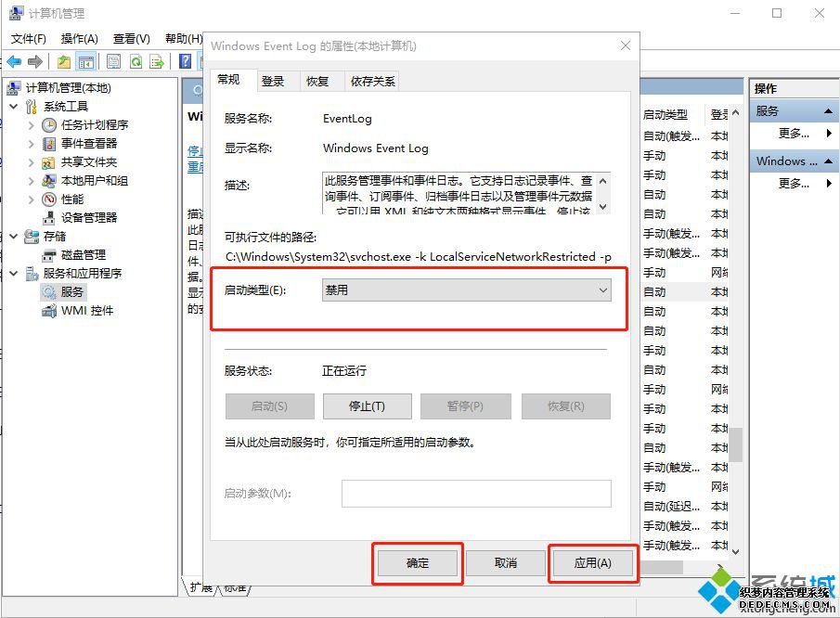Click the 停止(T) button
Viewport: 840px width, 618px height.
point(367,406)
